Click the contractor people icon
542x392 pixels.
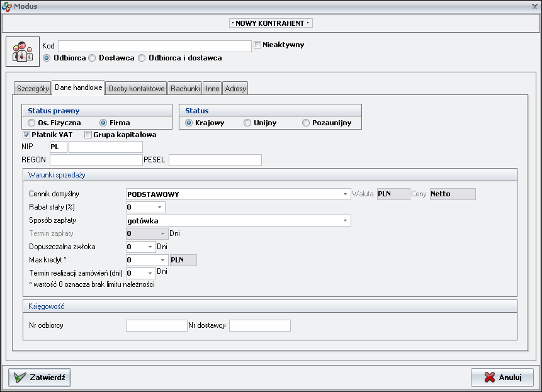23,51
